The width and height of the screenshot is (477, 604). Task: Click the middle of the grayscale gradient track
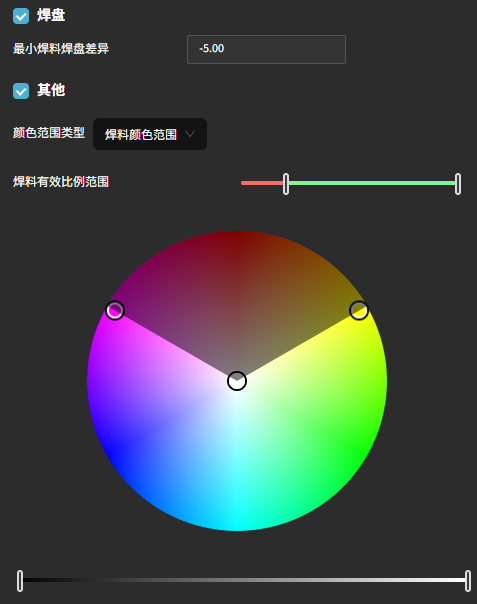tap(244, 580)
